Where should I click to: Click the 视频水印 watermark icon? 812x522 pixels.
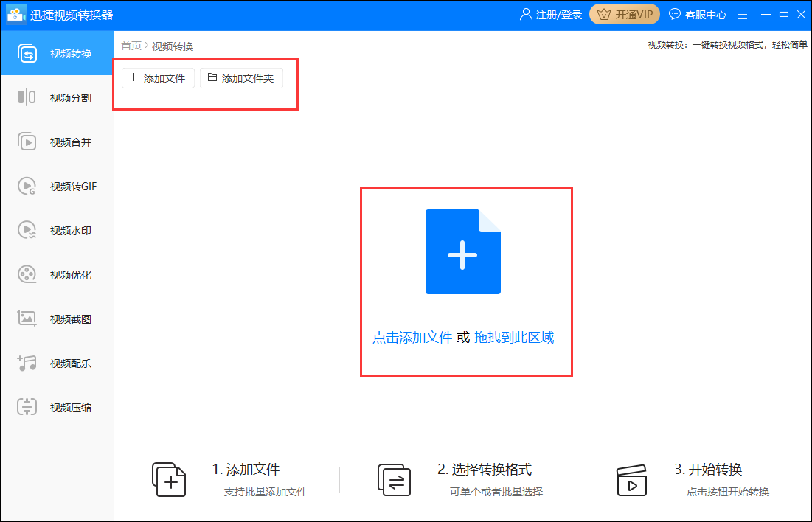[27, 231]
